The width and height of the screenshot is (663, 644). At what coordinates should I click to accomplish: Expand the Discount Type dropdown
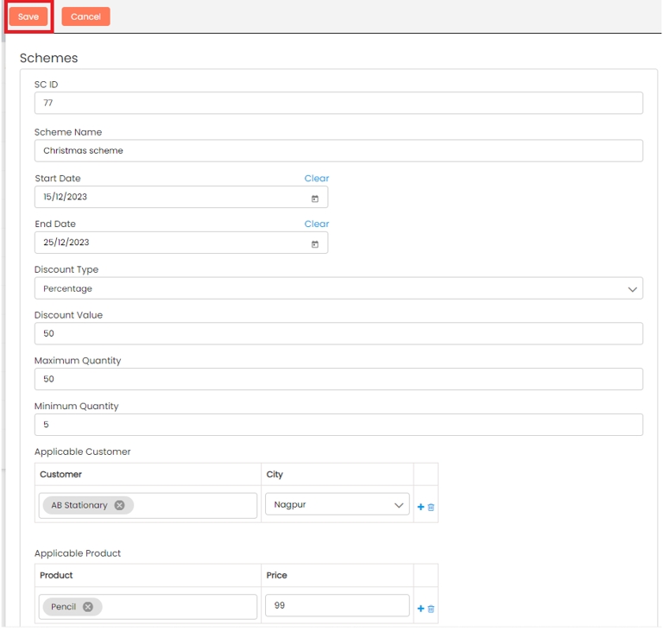tap(338, 288)
